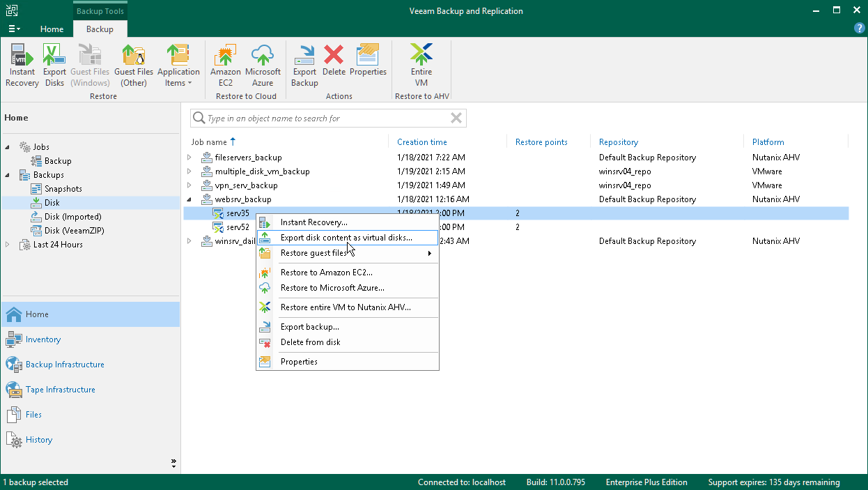Switch to the Home ribbon tab
Viewport: 868px width, 490px height.
52,29
